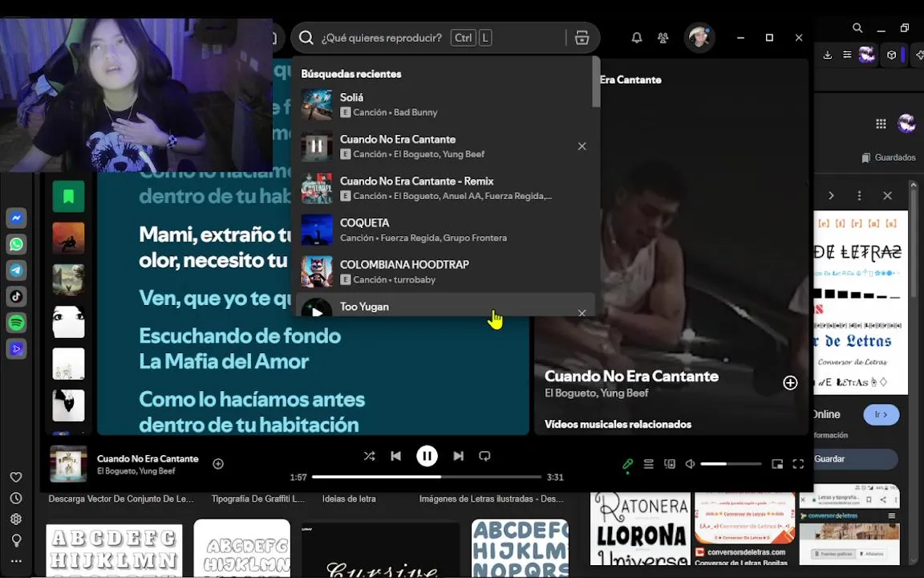Click the Ir button in browser panel
This screenshot has width=924, height=578.
(x=881, y=414)
